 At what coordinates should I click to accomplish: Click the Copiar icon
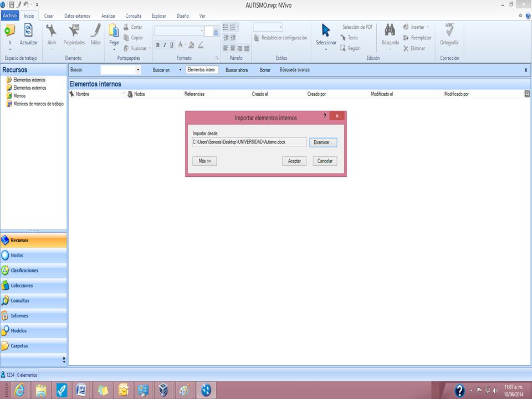pos(126,38)
